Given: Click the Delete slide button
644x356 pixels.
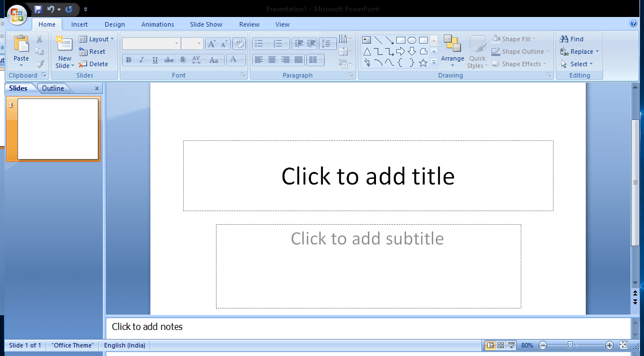Looking at the screenshot, I should point(96,63).
